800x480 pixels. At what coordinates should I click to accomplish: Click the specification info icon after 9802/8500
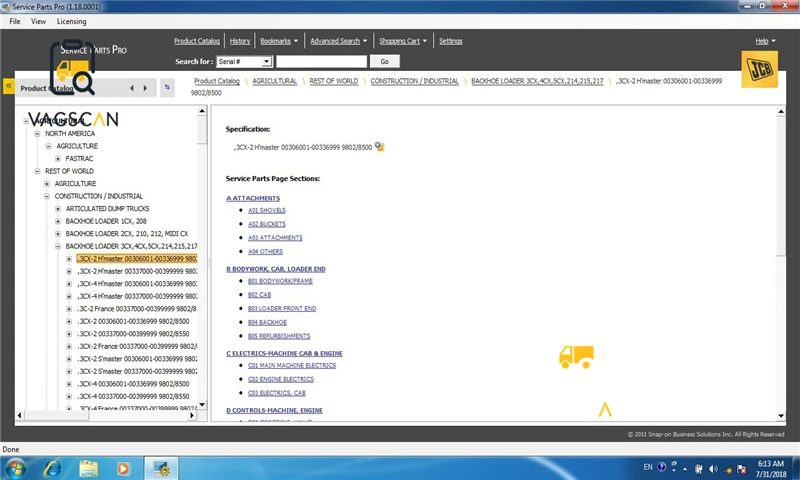point(379,146)
